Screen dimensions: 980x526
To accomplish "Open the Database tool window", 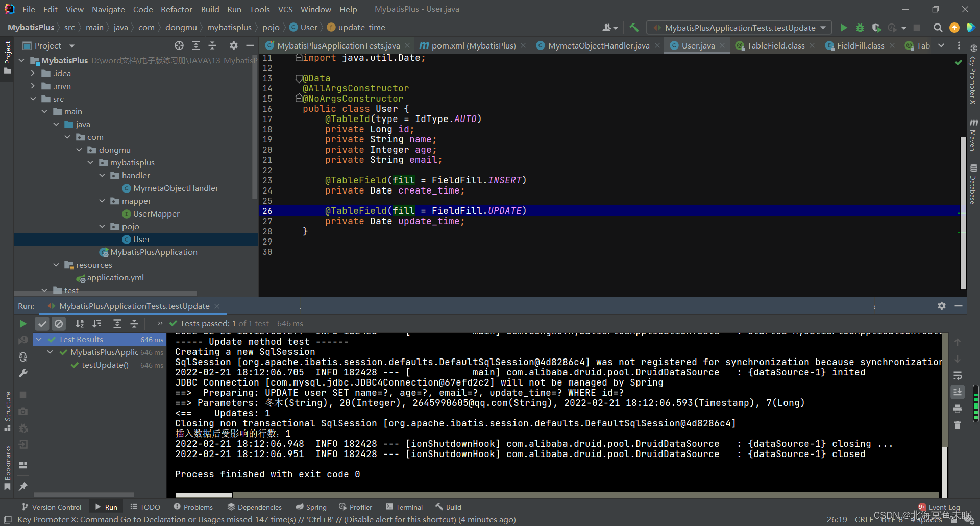I will [973, 184].
